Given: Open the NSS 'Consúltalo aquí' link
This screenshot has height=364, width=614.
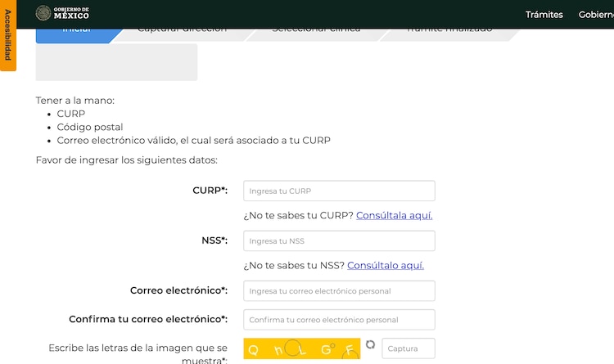Looking at the screenshot, I should [x=385, y=265].
